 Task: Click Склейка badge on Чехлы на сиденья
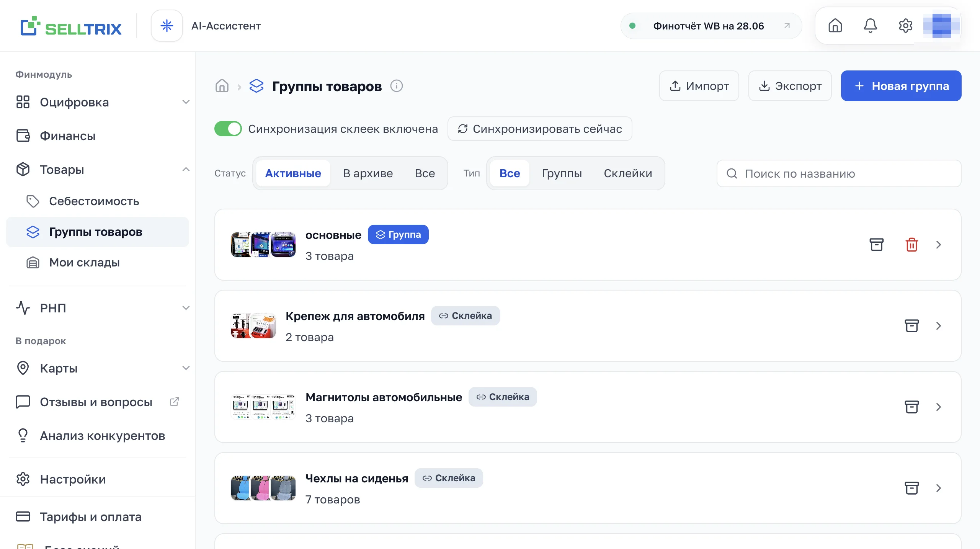tap(449, 478)
